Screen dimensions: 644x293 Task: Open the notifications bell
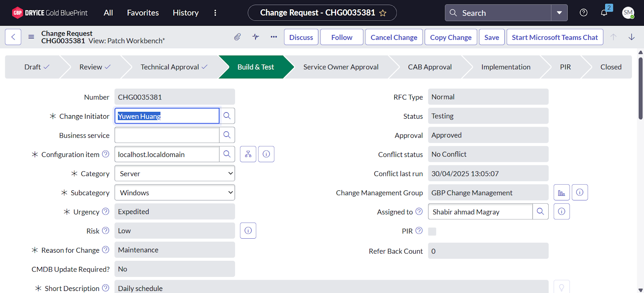pos(604,13)
